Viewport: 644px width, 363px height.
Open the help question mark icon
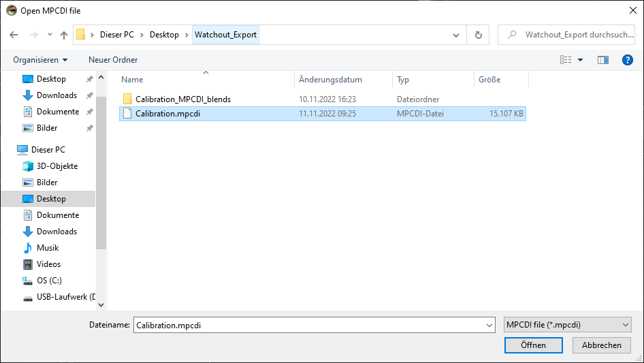coord(628,60)
